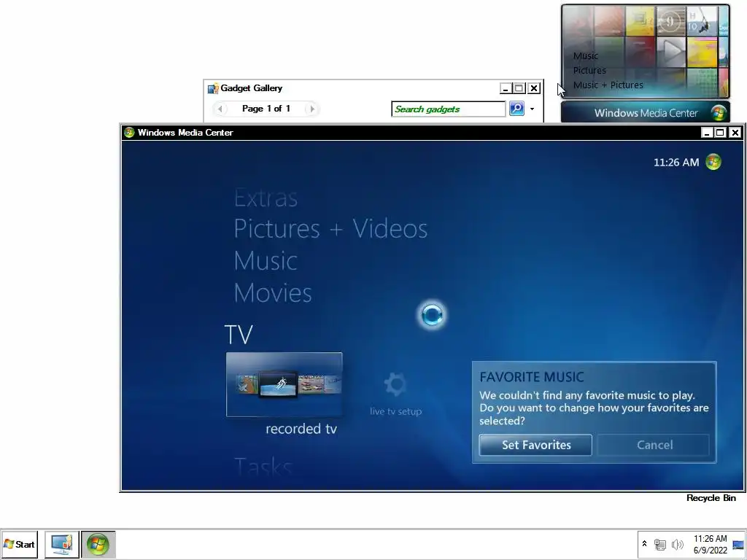Click the Gadget Gallery taskbar button

(x=62, y=544)
